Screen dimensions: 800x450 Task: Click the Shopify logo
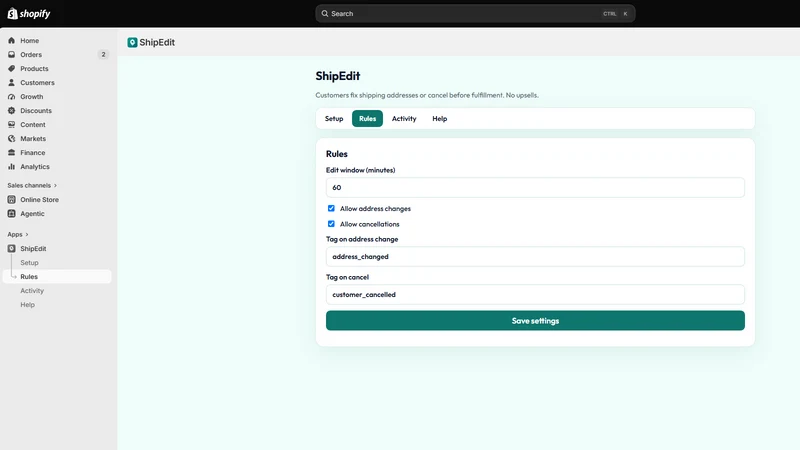(29, 14)
